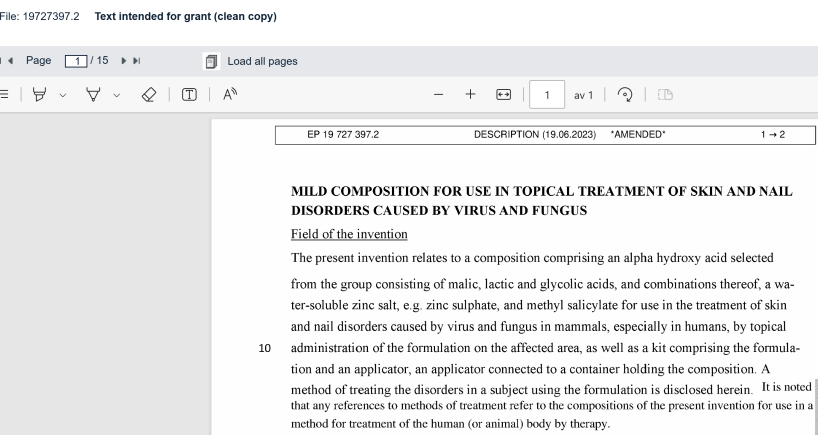The width and height of the screenshot is (818, 435).
Task: Expand highlighter options dropdown
Action: tap(63, 95)
